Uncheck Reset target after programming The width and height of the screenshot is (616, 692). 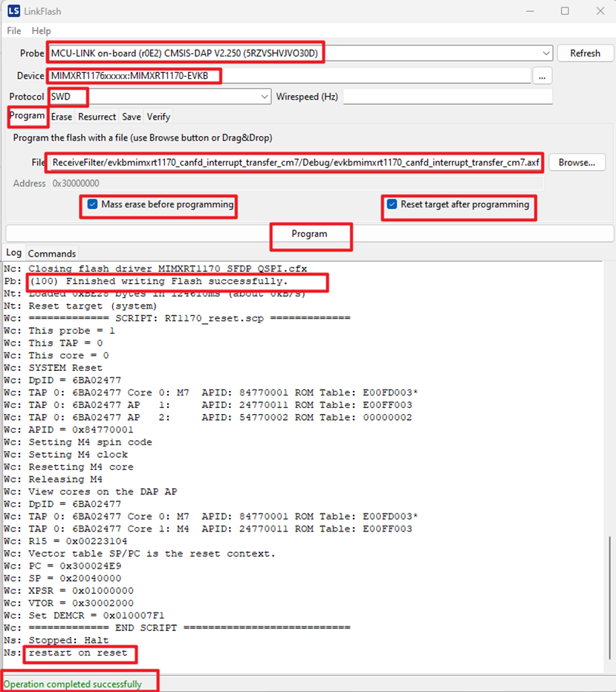point(392,204)
